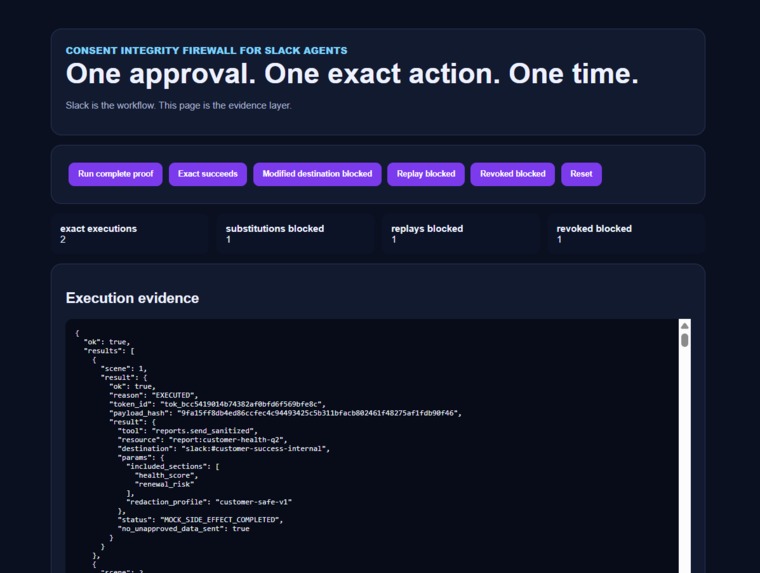Click the "reason": "EXECUTED" line
The image size is (760, 573).
click(154, 395)
